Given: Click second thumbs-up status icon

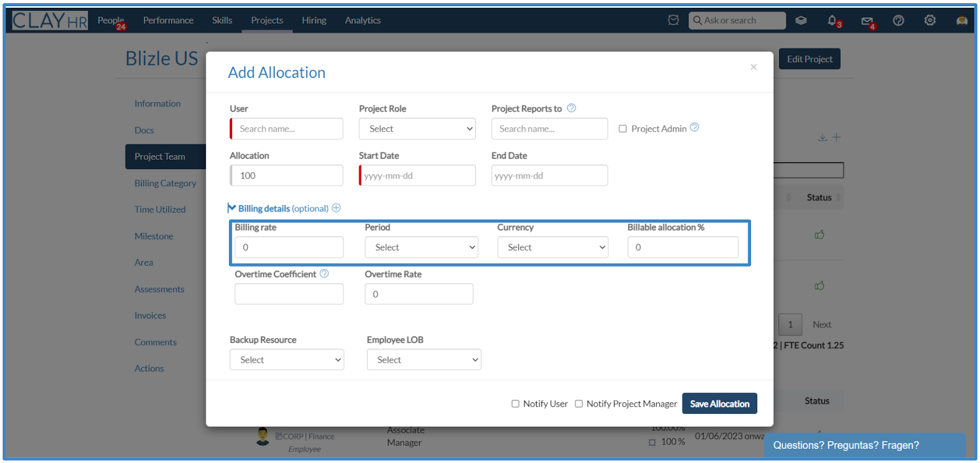Looking at the screenshot, I should [x=820, y=285].
